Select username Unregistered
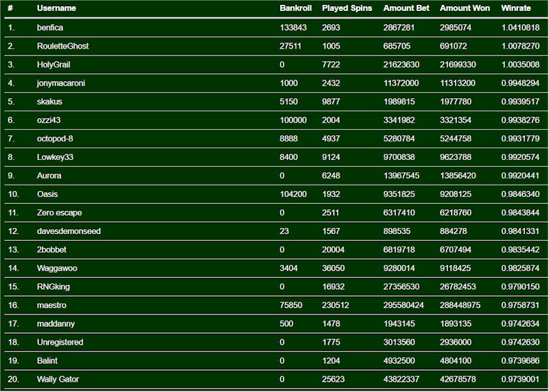This screenshot has height=392, width=549. pyautogui.click(x=60, y=343)
